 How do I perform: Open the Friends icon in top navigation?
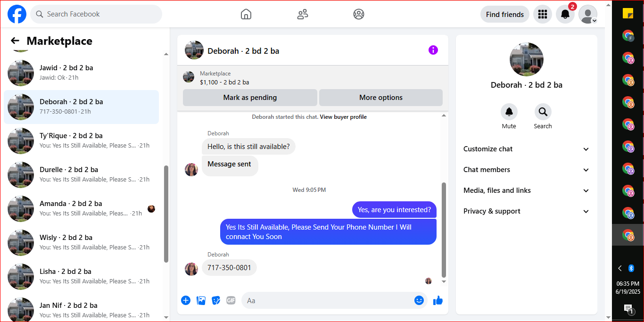click(303, 14)
